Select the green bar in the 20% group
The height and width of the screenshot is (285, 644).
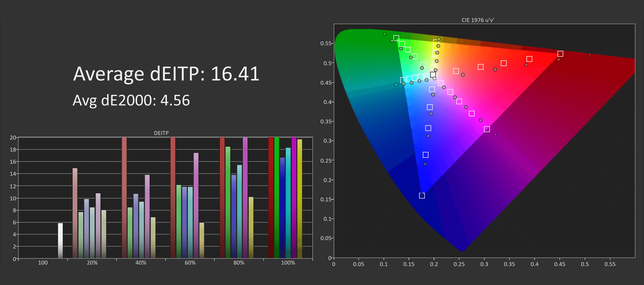point(81,235)
